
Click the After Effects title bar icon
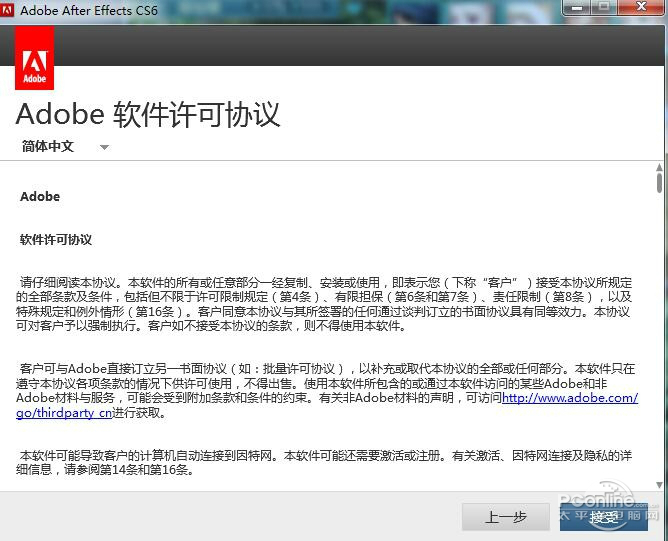coord(7,10)
